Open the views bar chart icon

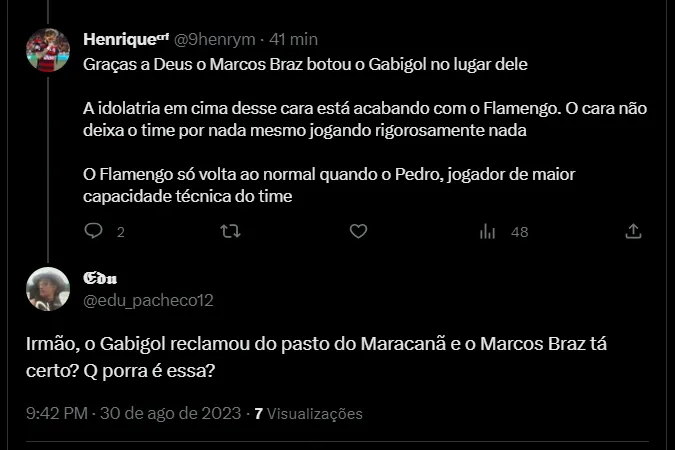488,231
